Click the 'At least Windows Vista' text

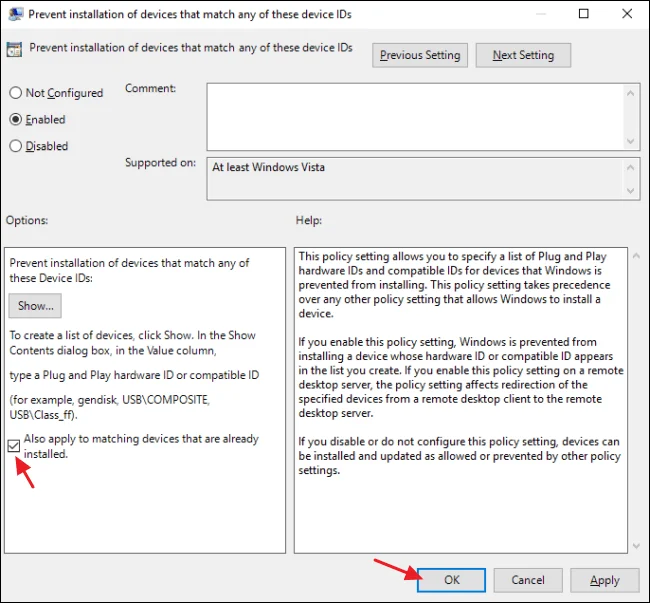tap(268, 167)
